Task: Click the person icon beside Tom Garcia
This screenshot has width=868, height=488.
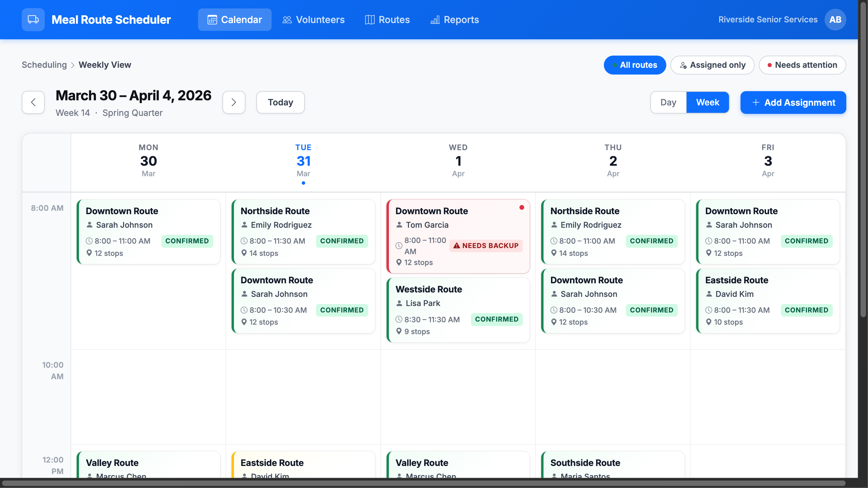Action: tap(399, 225)
